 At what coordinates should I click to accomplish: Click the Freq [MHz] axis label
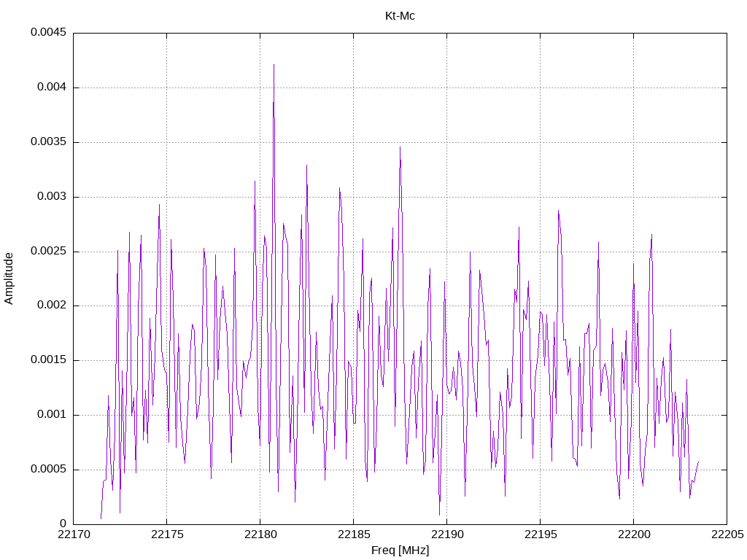point(400,551)
